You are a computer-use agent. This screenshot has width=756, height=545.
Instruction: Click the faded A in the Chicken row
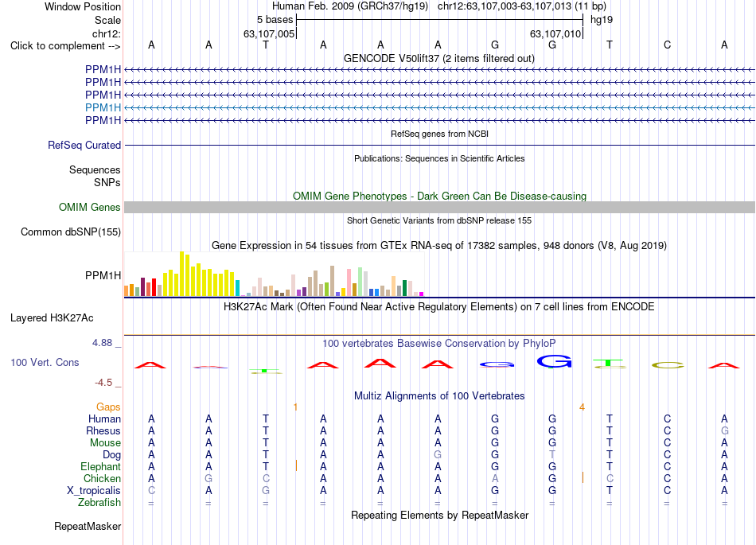click(x=495, y=478)
